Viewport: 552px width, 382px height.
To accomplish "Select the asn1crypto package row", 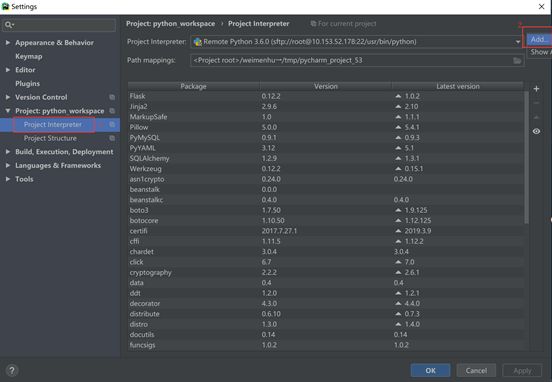I will (326, 179).
